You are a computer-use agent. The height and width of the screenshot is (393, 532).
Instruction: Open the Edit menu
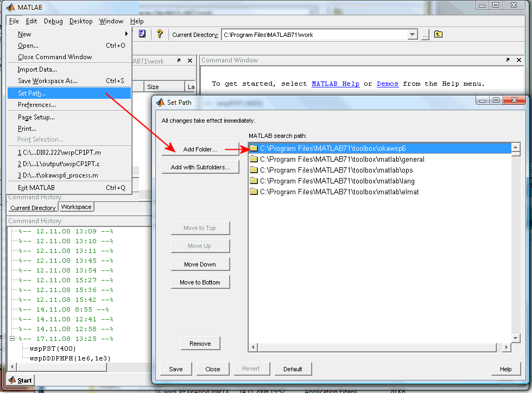point(31,21)
